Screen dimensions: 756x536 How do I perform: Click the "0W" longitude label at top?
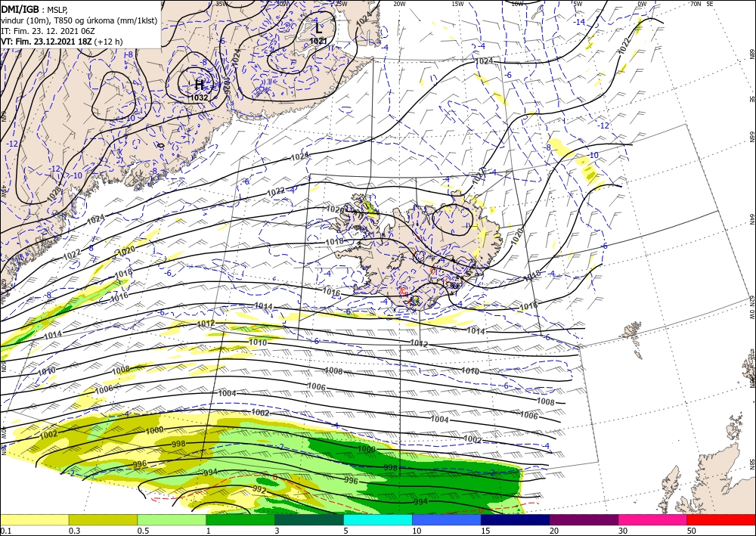click(642, 4)
